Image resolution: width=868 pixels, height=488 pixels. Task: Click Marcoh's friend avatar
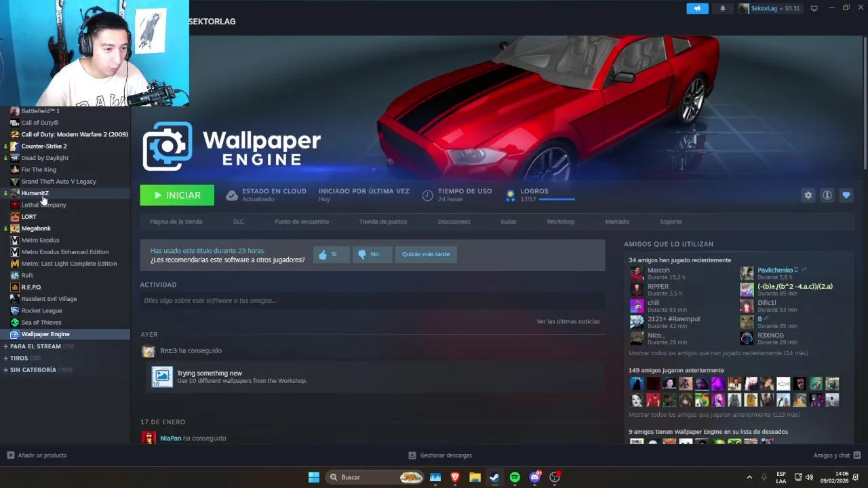click(636, 274)
